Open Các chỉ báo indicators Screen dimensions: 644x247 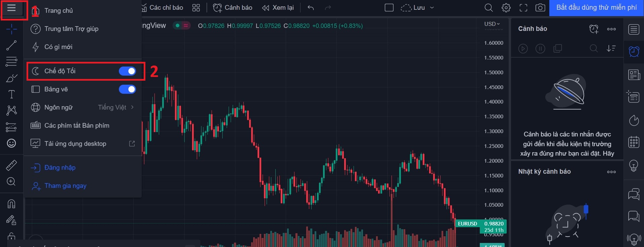tap(163, 8)
